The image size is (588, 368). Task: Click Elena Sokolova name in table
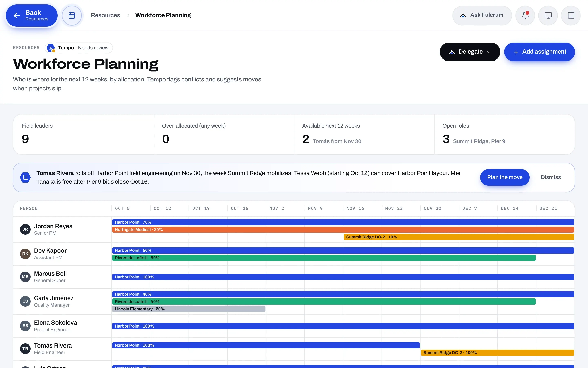[55, 322]
